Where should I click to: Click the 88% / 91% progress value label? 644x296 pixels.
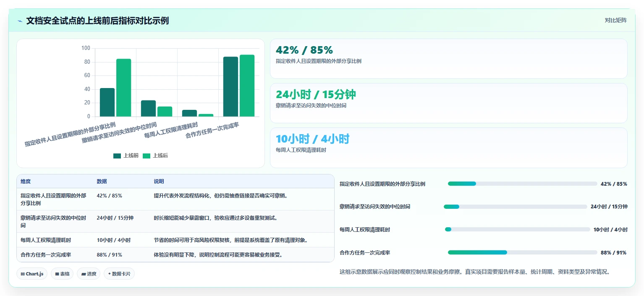[x=613, y=253]
